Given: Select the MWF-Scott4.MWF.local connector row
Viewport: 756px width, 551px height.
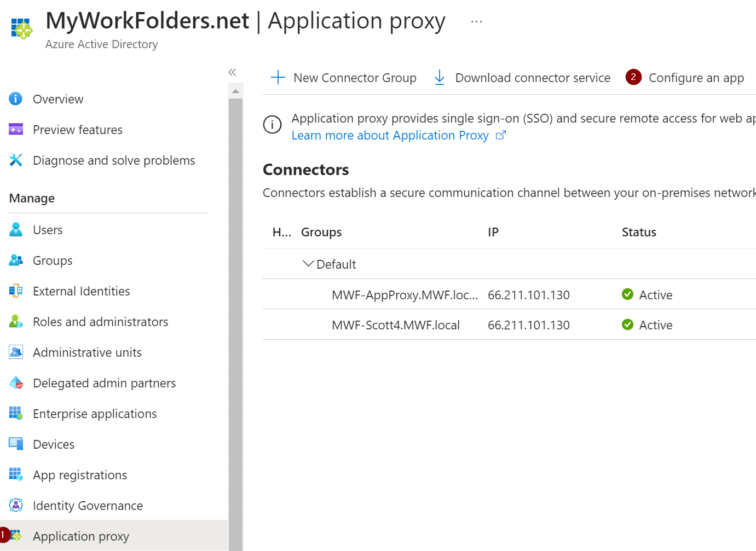Looking at the screenshot, I should click(x=395, y=325).
